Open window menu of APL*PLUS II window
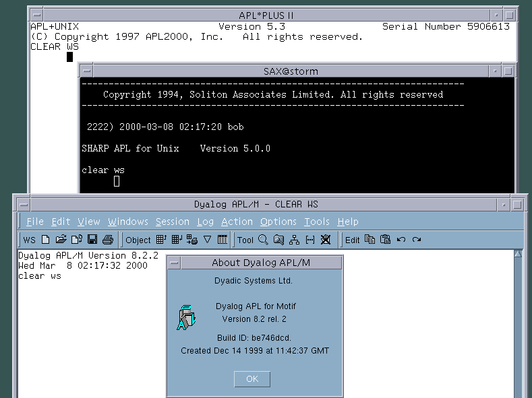This screenshot has height=398, width=532. [x=37, y=15]
